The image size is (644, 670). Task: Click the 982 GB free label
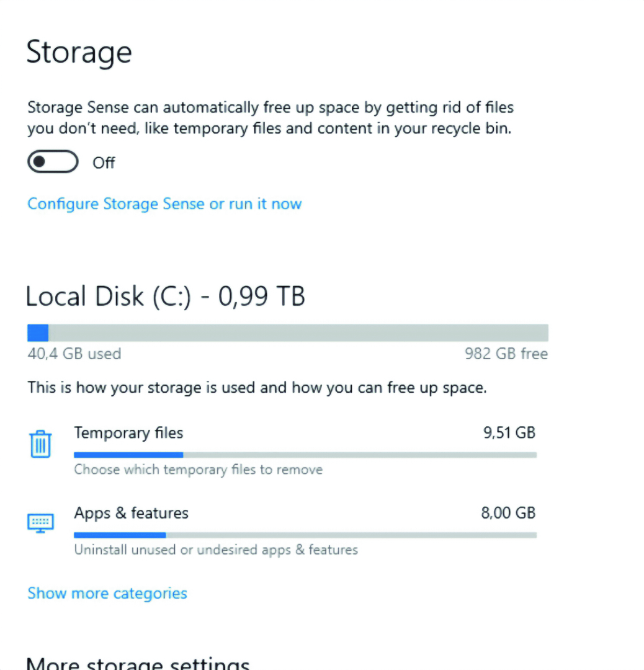[x=506, y=354]
